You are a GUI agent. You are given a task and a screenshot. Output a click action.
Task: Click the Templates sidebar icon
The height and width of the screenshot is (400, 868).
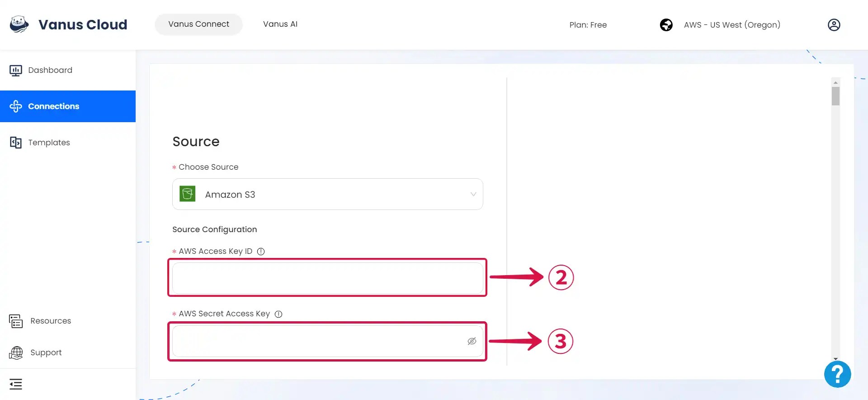pos(16,143)
